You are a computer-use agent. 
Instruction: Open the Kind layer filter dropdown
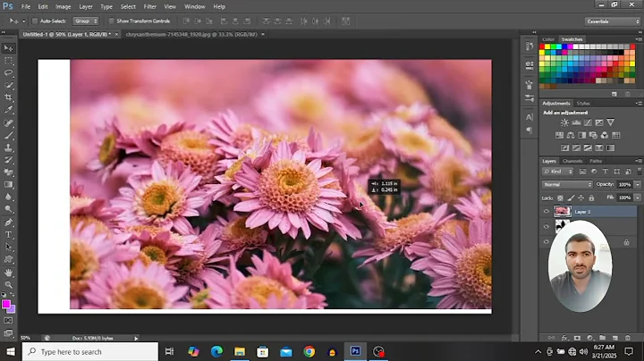point(558,172)
